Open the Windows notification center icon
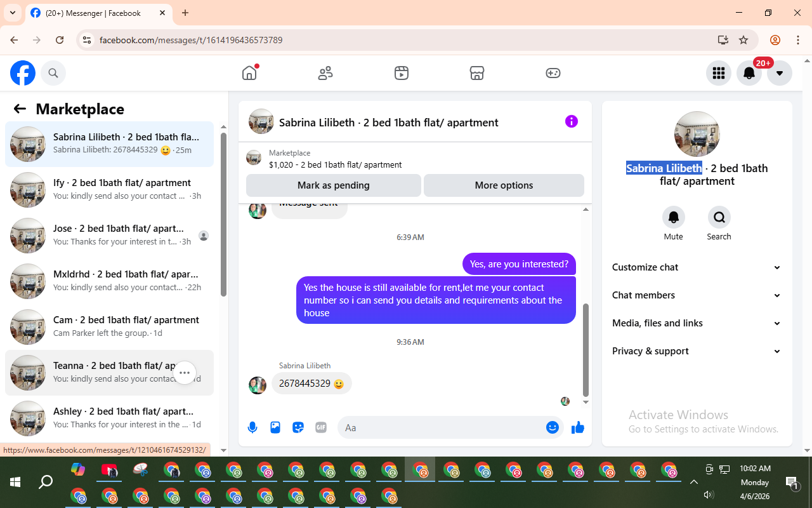 pos(793,483)
